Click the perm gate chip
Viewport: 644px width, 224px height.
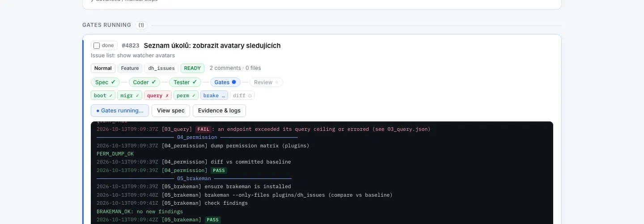pyautogui.click(x=186, y=95)
